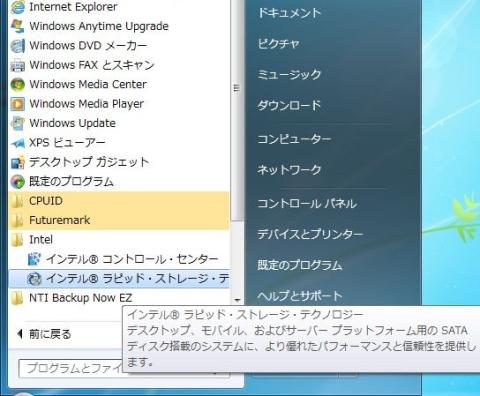
Task: Click インテル ラピッド・ストレージ icon
Action: (x=34, y=279)
